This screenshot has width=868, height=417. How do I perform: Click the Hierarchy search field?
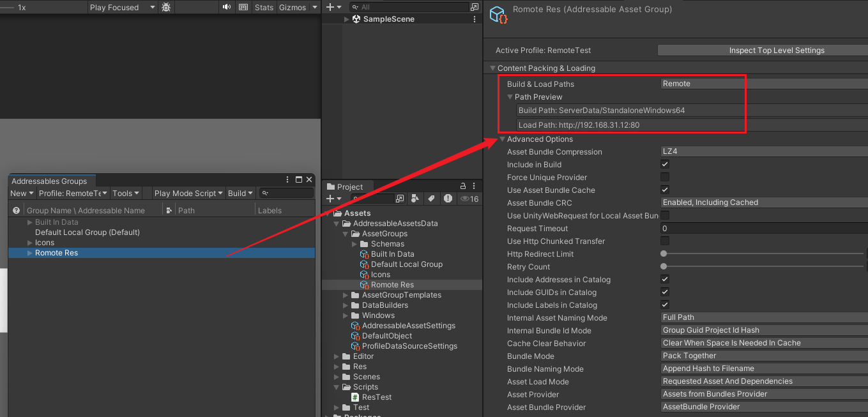click(410, 7)
